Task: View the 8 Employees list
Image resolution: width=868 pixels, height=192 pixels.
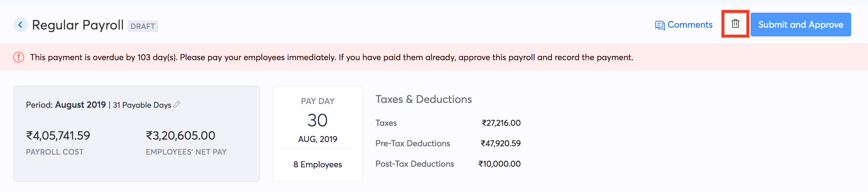Action: 317,164
